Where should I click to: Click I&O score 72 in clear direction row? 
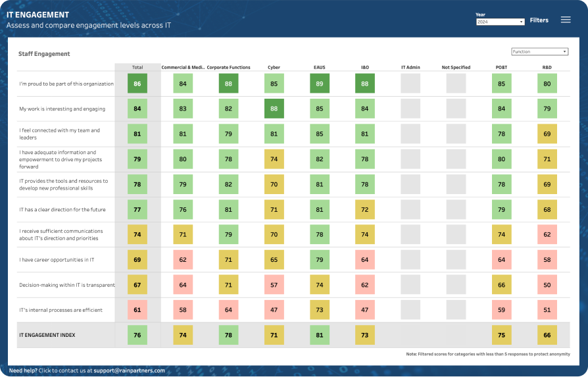tap(365, 209)
